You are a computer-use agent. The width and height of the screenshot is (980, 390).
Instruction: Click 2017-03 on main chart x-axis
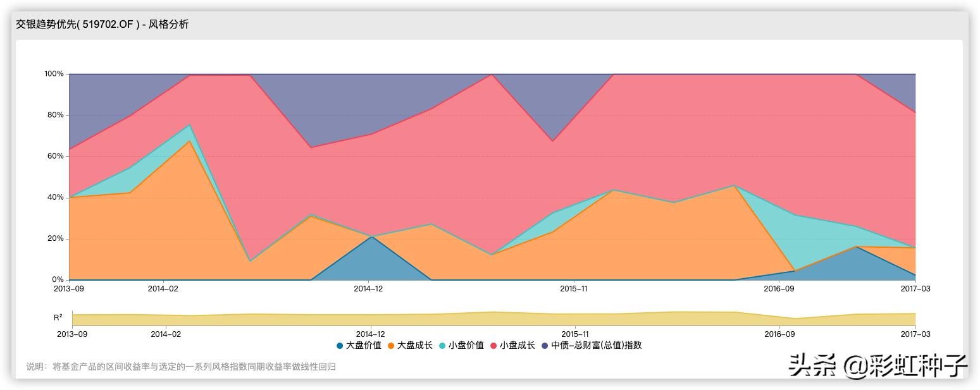tap(915, 289)
